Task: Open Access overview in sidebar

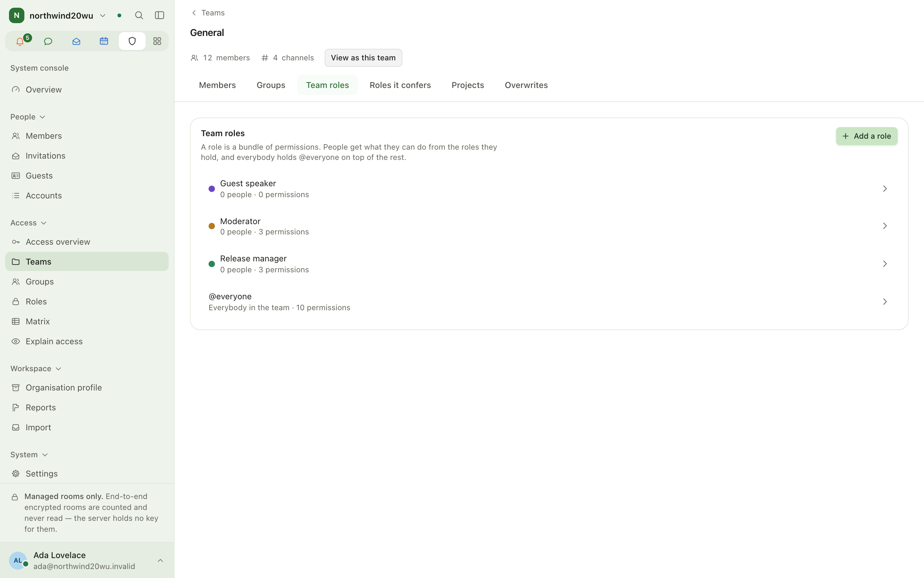Action: 87,241
